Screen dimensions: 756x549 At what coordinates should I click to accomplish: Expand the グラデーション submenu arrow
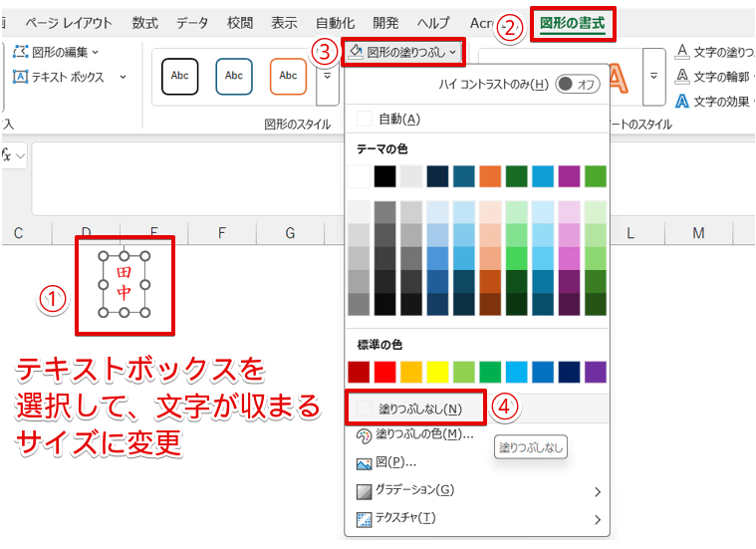[598, 492]
